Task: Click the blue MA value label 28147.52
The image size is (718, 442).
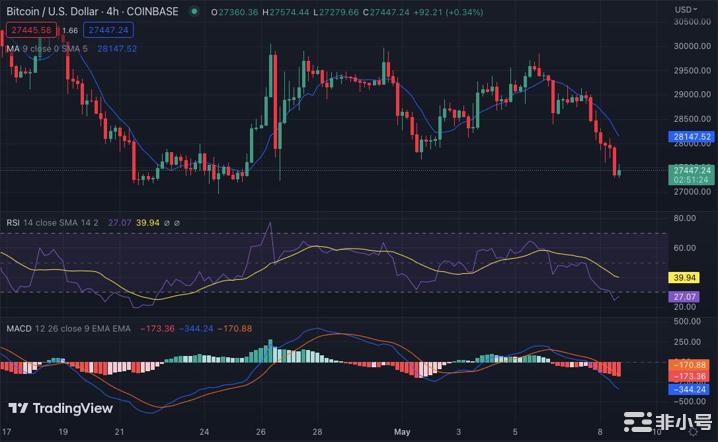Action: (693, 136)
